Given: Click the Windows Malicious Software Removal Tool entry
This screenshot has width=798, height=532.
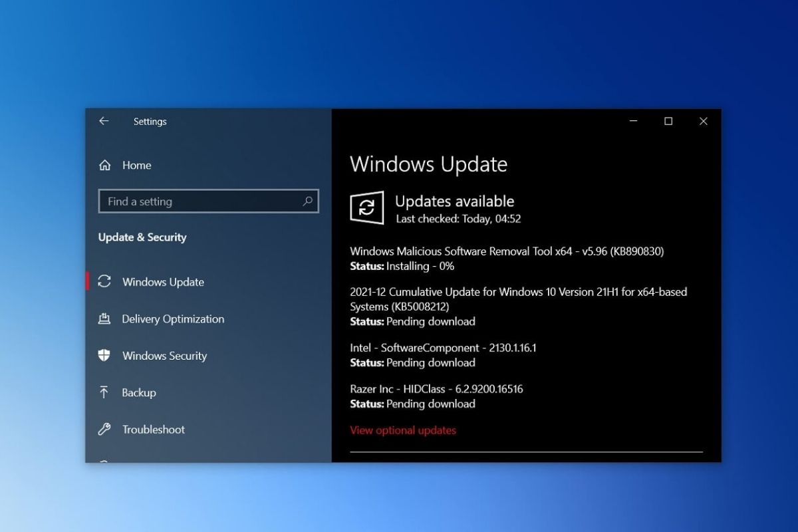Looking at the screenshot, I should [x=507, y=251].
